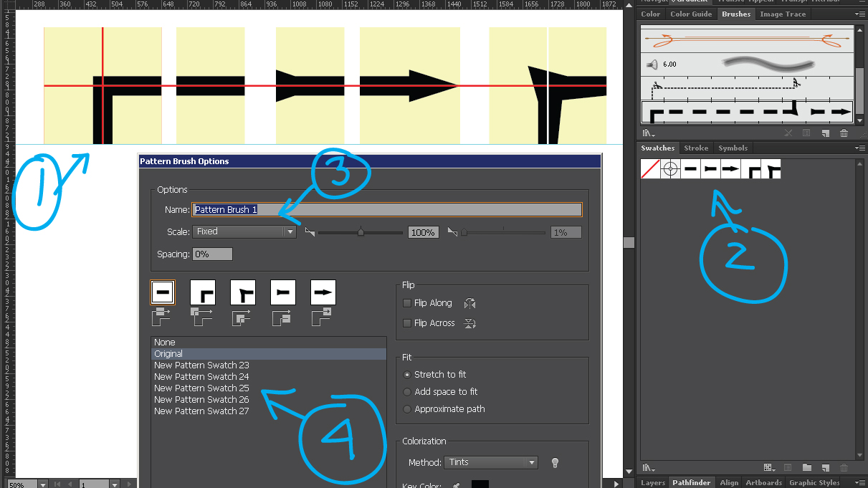Select the None swatch in Swatches panel

click(x=650, y=169)
